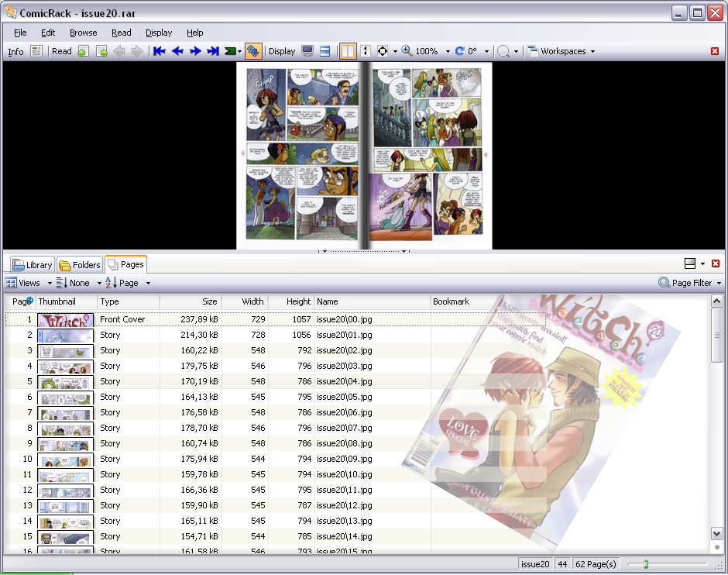The image size is (728, 575).
Task: Open previous comic book with green arrow
Action: [x=83, y=51]
